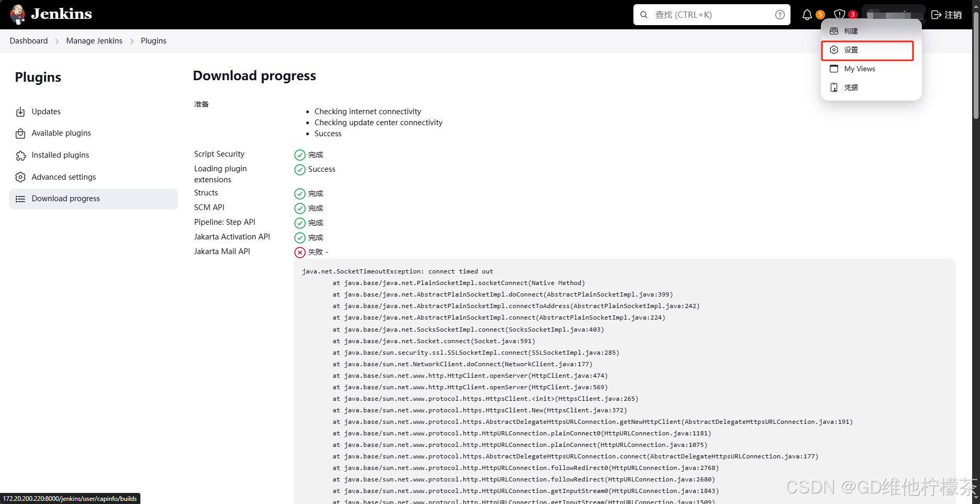Open Advanced settings in the sidebar
Screen dimensions: 980x504
93,177
